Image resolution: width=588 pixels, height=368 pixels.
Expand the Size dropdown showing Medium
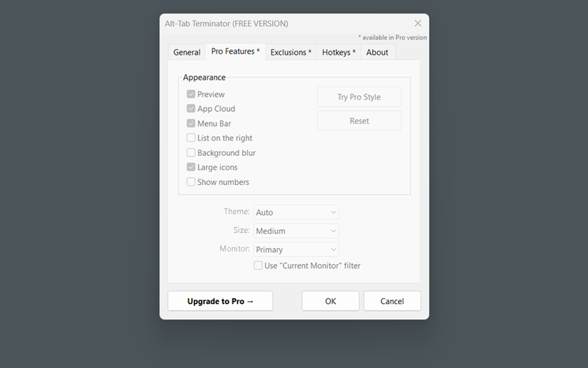click(x=296, y=231)
